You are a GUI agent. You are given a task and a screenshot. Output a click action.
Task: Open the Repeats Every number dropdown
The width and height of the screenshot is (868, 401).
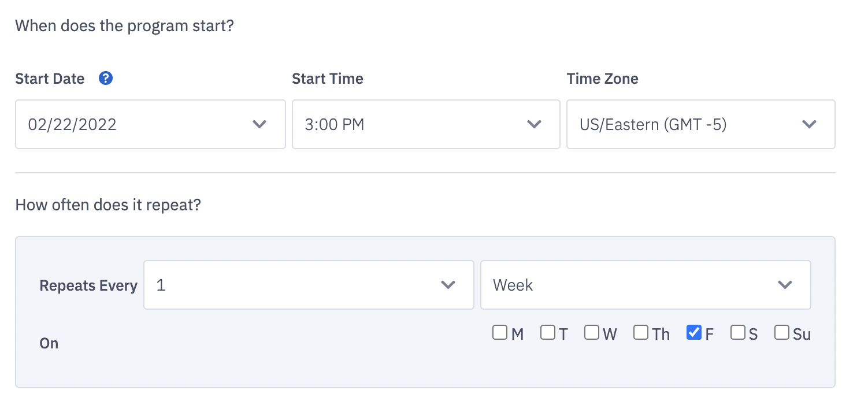pyautogui.click(x=309, y=285)
